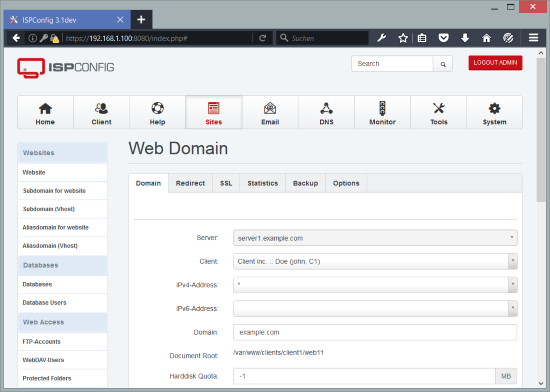The image size is (550, 392).
Task: Open the DNS module
Action: tap(326, 113)
